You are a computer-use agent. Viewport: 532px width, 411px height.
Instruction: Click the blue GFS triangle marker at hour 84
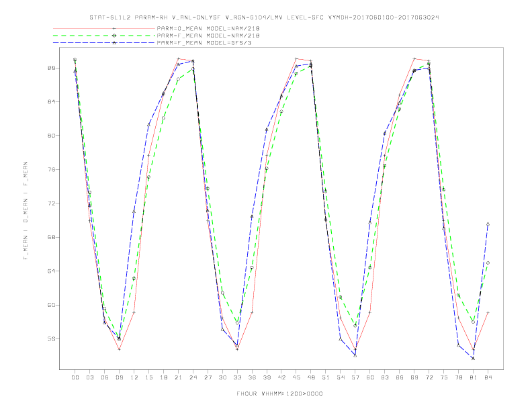[x=488, y=224]
